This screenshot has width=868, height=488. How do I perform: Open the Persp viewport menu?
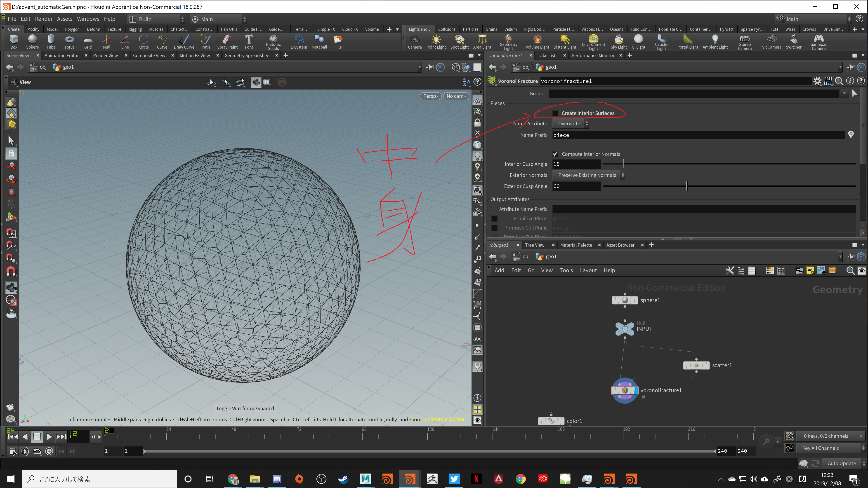pos(430,96)
